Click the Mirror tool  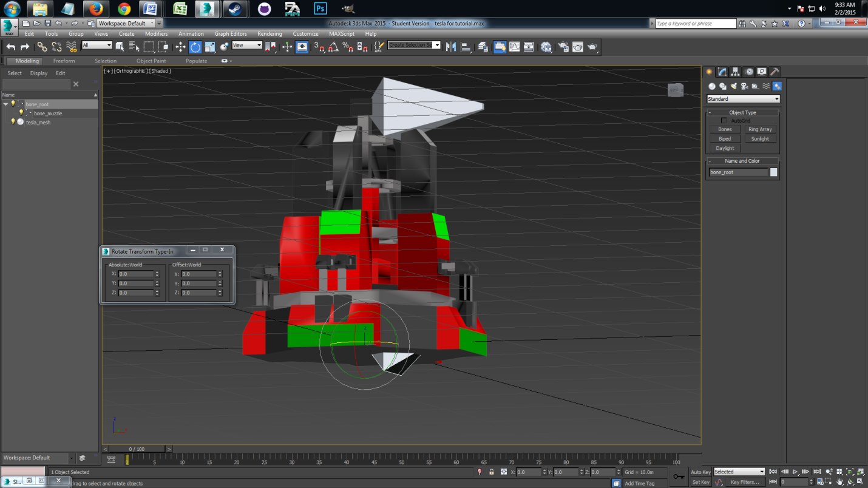[x=451, y=47]
